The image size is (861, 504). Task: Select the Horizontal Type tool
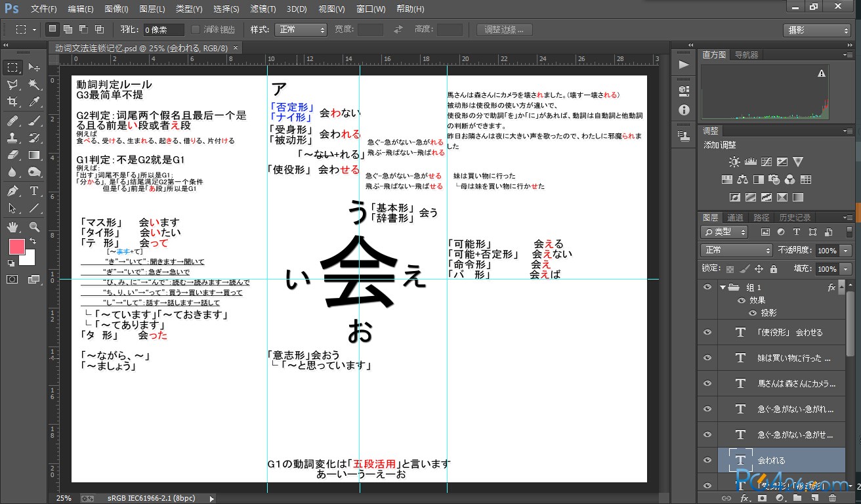tap(34, 191)
